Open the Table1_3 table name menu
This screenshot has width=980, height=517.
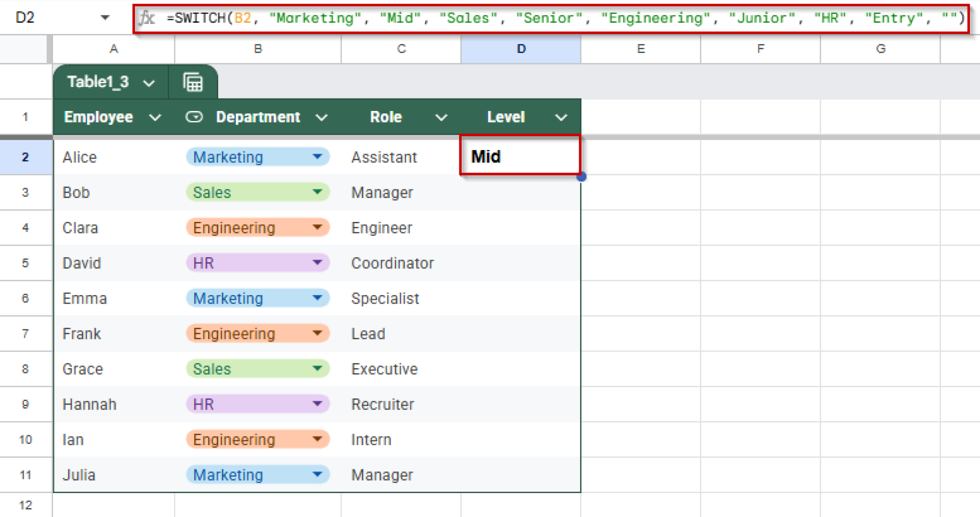tap(149, 82)
